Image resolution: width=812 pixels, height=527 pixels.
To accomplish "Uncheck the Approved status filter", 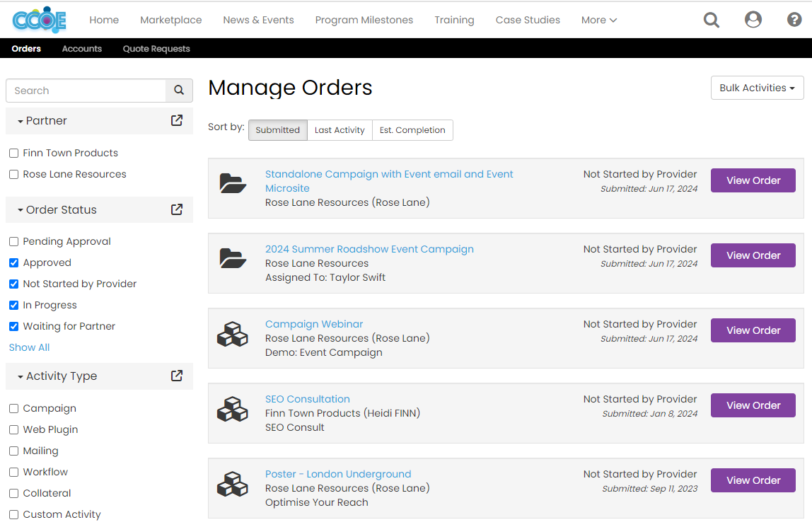I will pos(14,263).
